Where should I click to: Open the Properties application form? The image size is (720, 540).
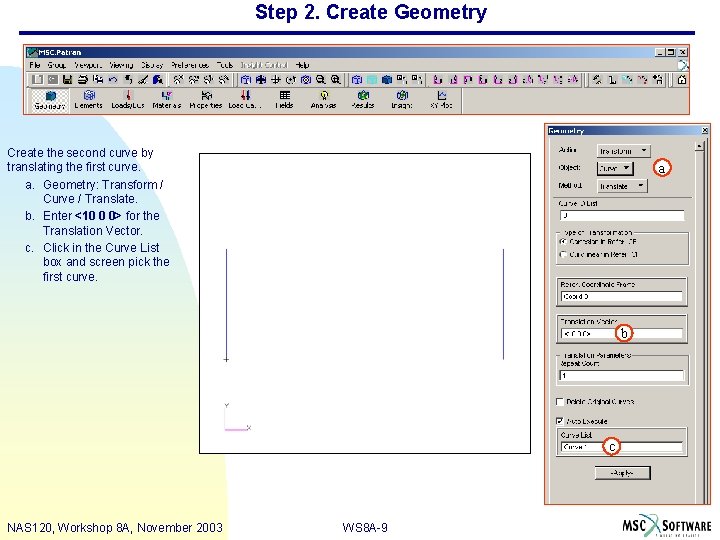pos(206,100)
